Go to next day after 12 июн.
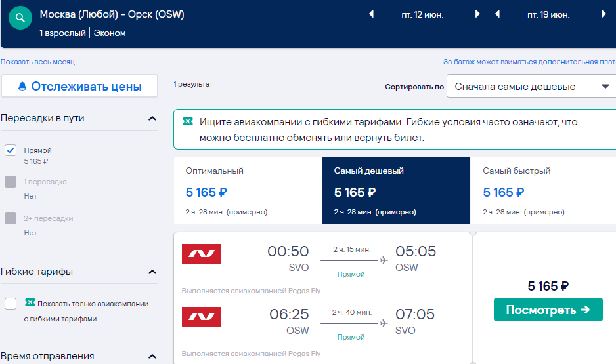 [477, 14]
